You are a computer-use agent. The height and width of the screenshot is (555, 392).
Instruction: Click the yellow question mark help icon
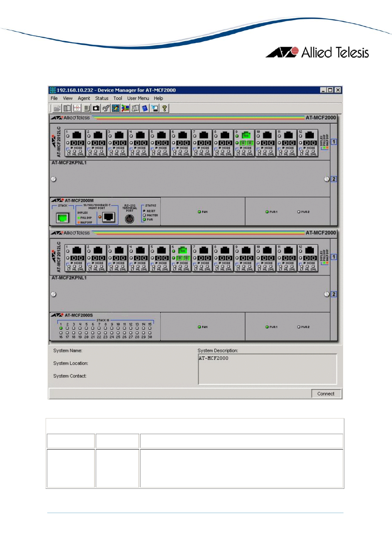tap(164, 108)
